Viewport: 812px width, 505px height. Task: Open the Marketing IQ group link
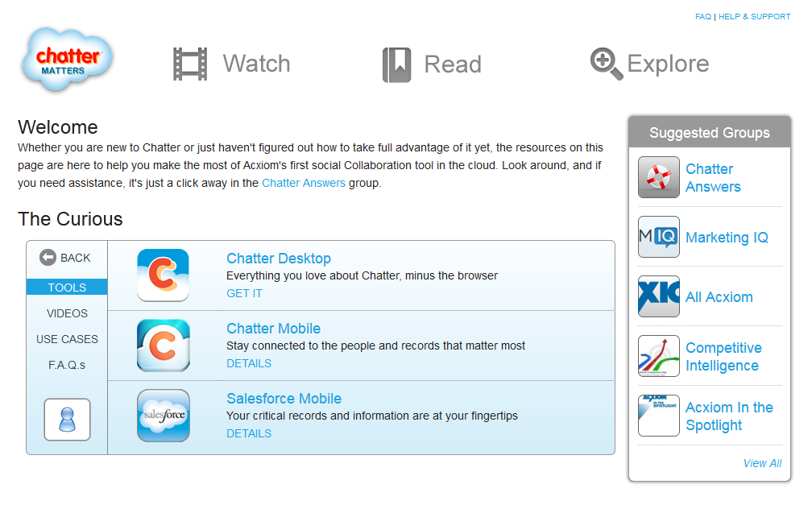pyautogui.click(x=727, y=238)
